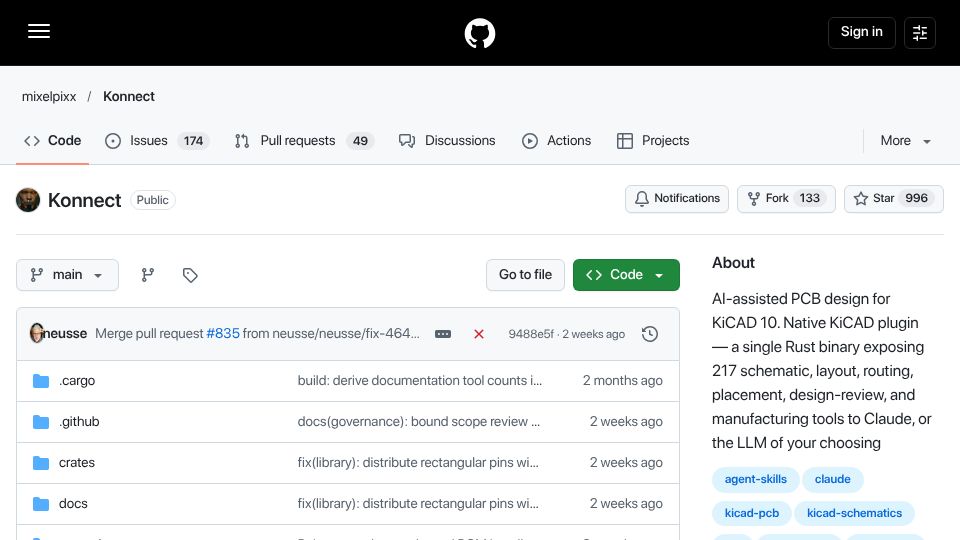Viewport: 960px width, 540px height.
Task: Select the kicad-schematics topic tag
Action: tap(854, 513)
